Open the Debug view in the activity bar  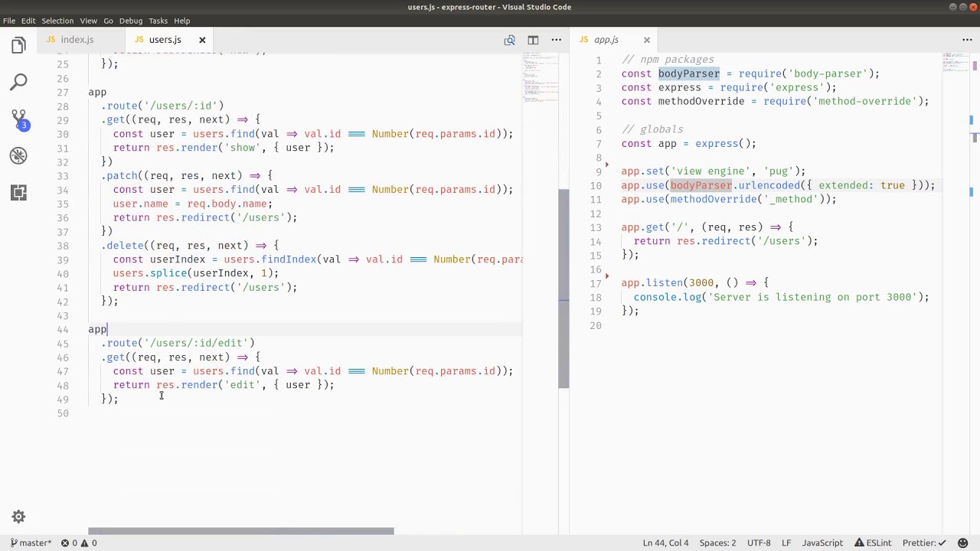pyautogui.click(x=18, y=155)
